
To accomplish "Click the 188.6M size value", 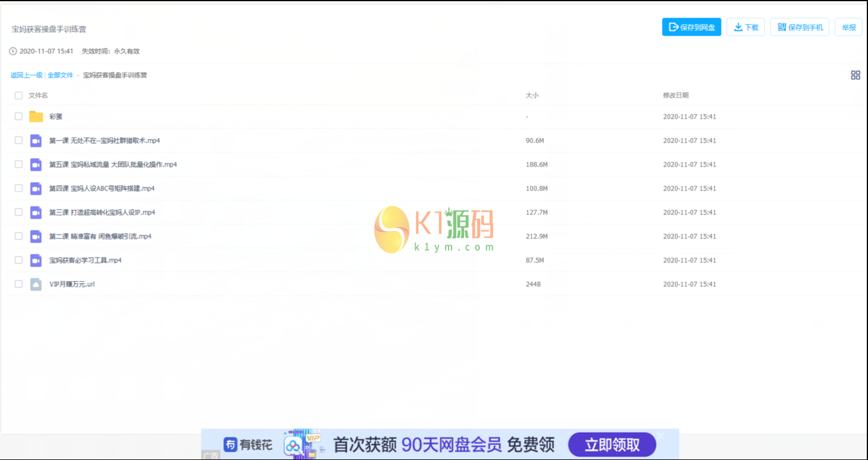I will pos(537,164).
